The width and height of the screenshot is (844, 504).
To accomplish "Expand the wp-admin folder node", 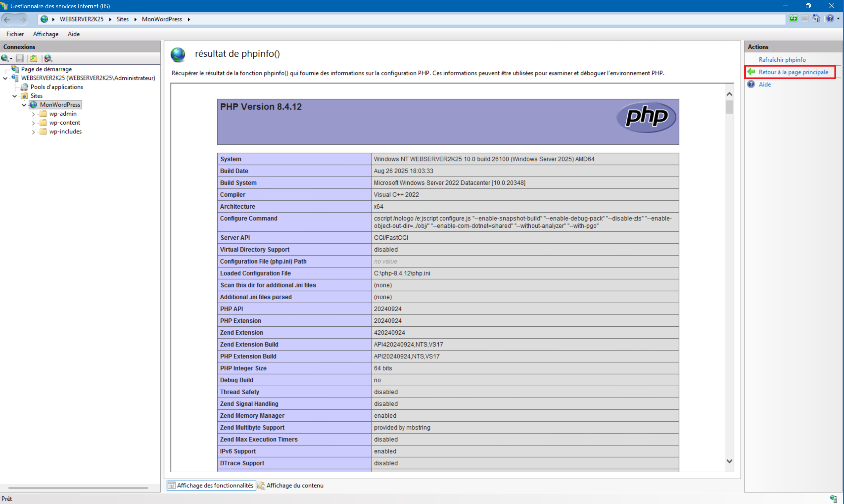I will pyautogui.click(x=33, y=114).
